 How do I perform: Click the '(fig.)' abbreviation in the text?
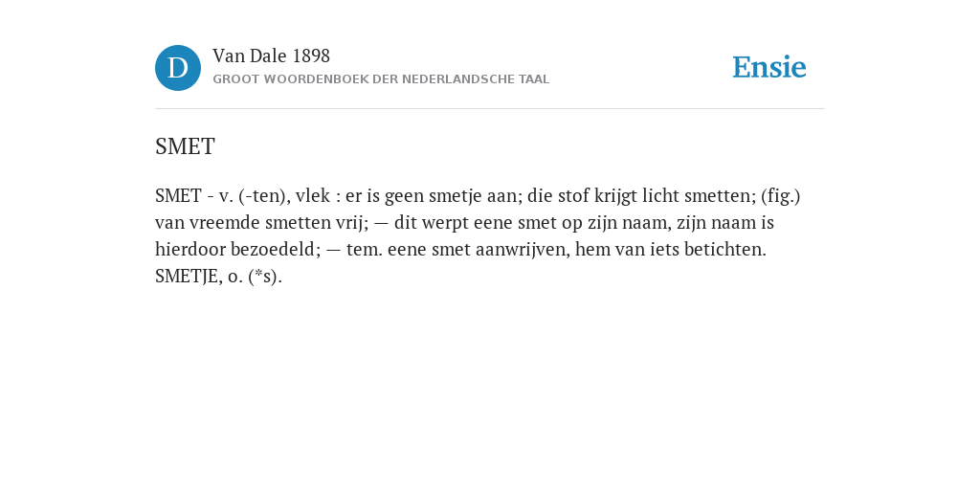pyautogui.click(x=781, y=196)
